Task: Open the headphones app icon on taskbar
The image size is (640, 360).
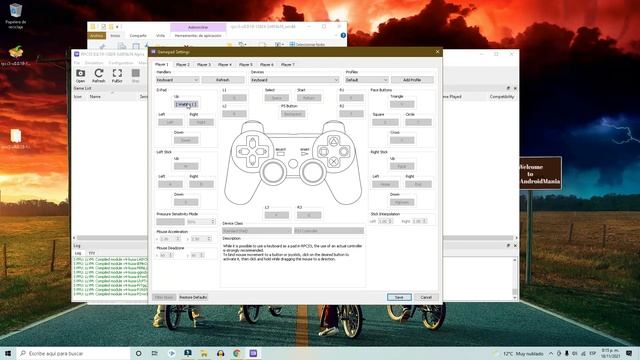Action: click(x=220, y=353)
